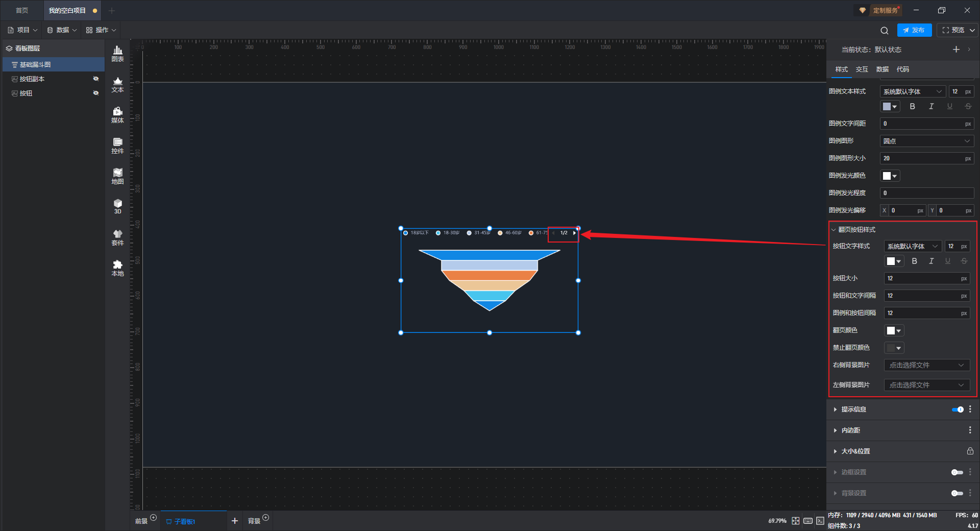This screenshot has height=531, width=980.
Task: Open more options for 内边距
Action: coord(970,430)
